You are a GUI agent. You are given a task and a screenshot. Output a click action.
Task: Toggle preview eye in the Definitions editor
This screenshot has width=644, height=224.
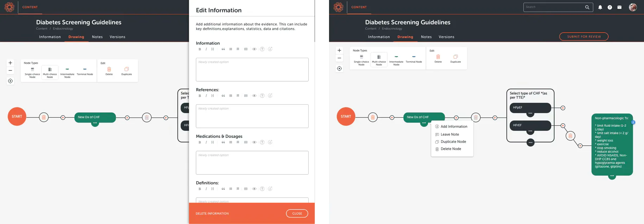254,189
